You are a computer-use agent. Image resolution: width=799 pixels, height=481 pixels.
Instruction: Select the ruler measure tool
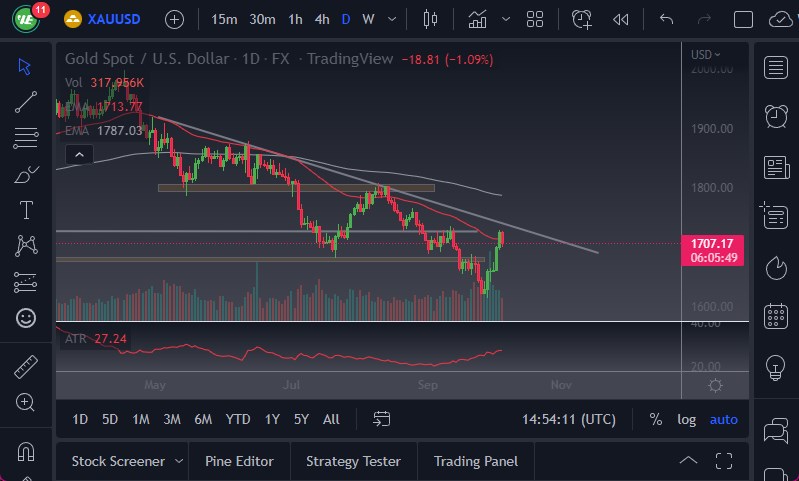[26, 366]
